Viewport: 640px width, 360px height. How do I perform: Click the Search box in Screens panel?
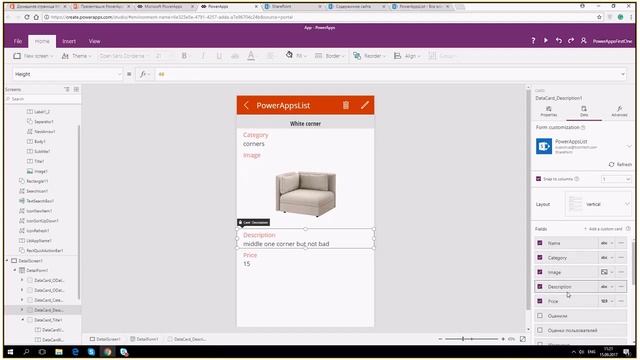[42, 99]
